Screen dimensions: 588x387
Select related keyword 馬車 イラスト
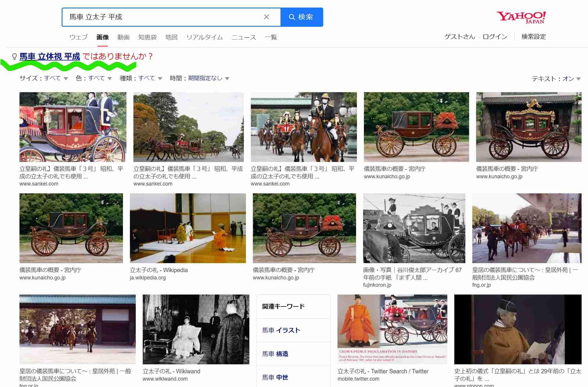(x=281, y=330)
